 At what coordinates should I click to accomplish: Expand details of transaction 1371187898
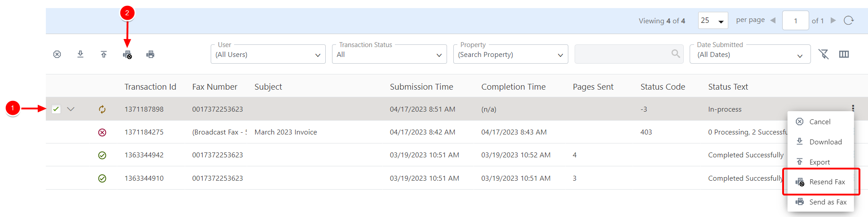coord(71,109)
